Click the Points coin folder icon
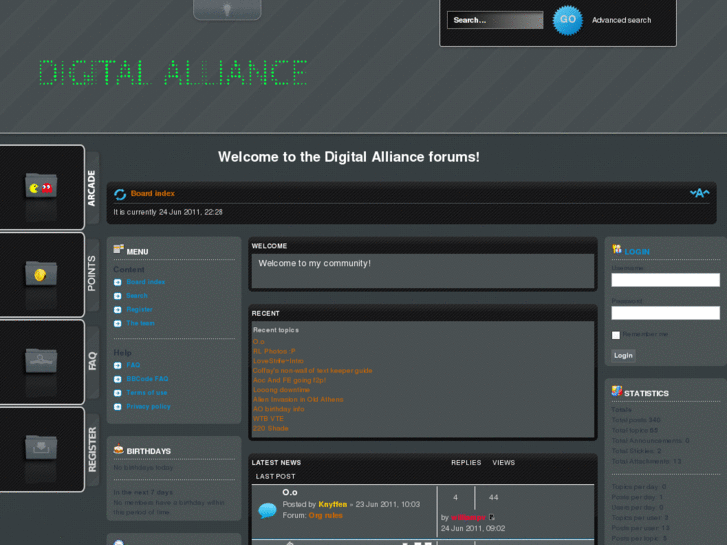This screenshot has width=727, height=545. pyautogui.click(x=41, y=275)
